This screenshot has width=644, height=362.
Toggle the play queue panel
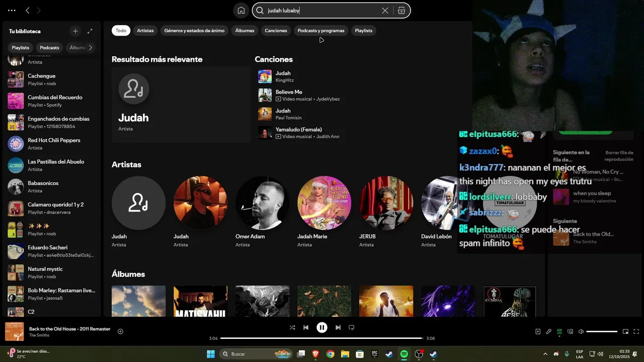[x=559, y=332]
